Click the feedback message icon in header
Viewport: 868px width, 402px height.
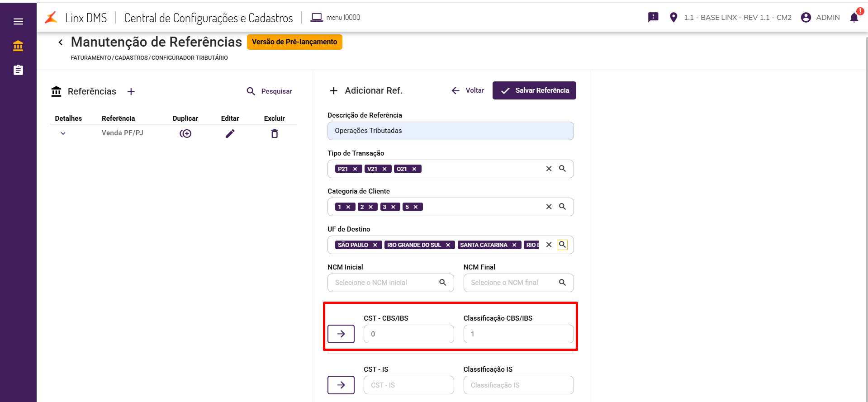click(653, 17)
